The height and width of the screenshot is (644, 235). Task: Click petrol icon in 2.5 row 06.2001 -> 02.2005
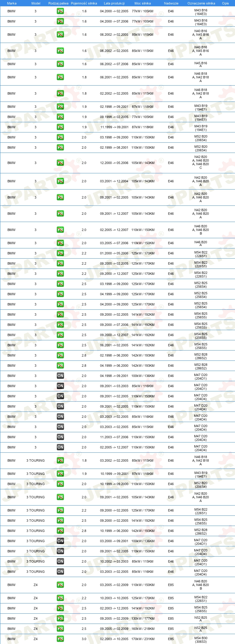pos(60,345)
